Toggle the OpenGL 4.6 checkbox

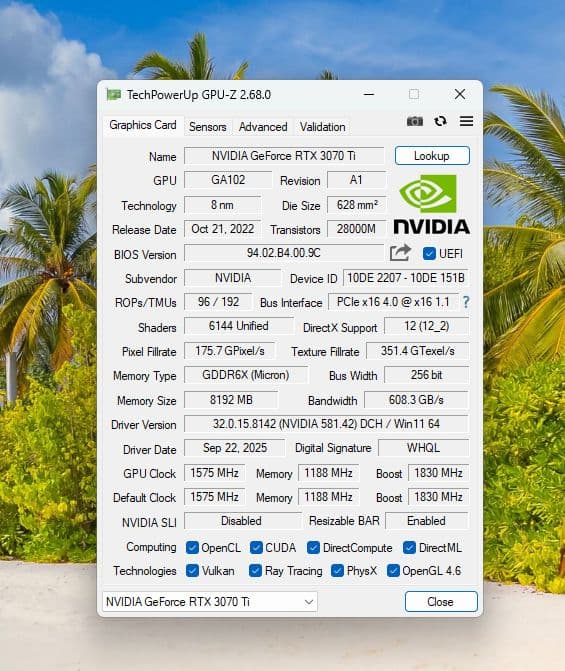tap(393, 570)
